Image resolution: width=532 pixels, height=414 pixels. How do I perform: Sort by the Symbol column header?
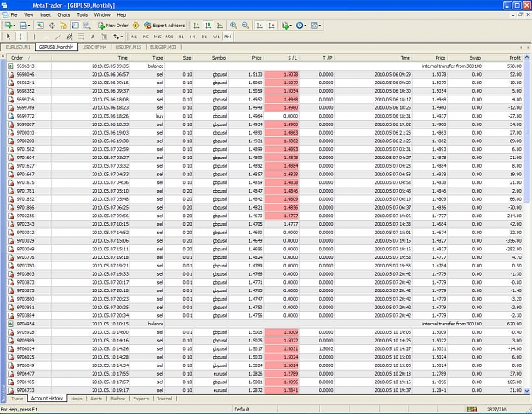point(210,58)
